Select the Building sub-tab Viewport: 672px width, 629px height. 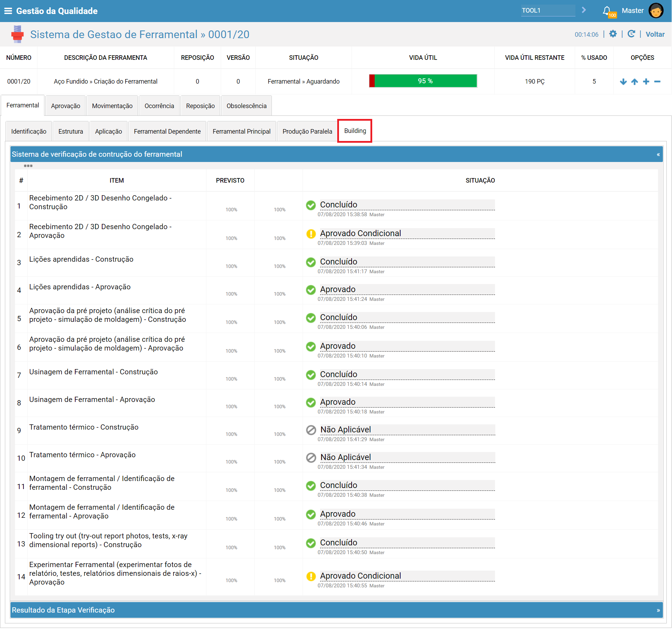click(x=355, y=131)
